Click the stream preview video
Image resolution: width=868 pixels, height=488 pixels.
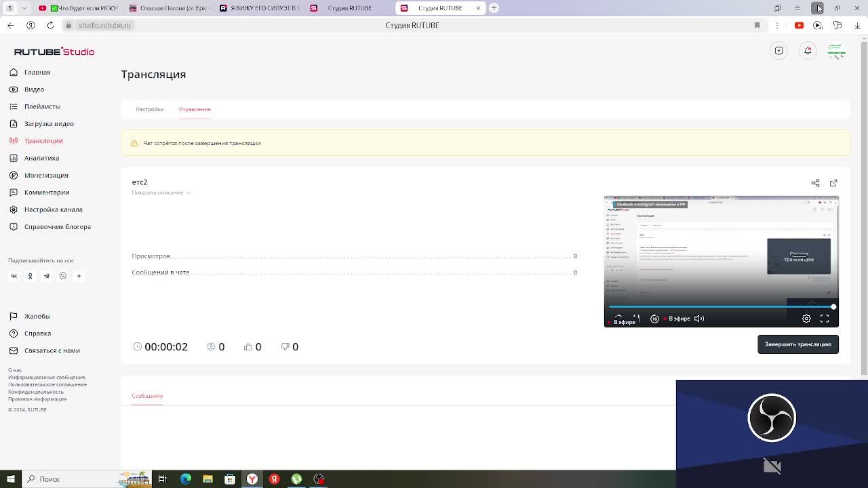(x=722, y=262)
